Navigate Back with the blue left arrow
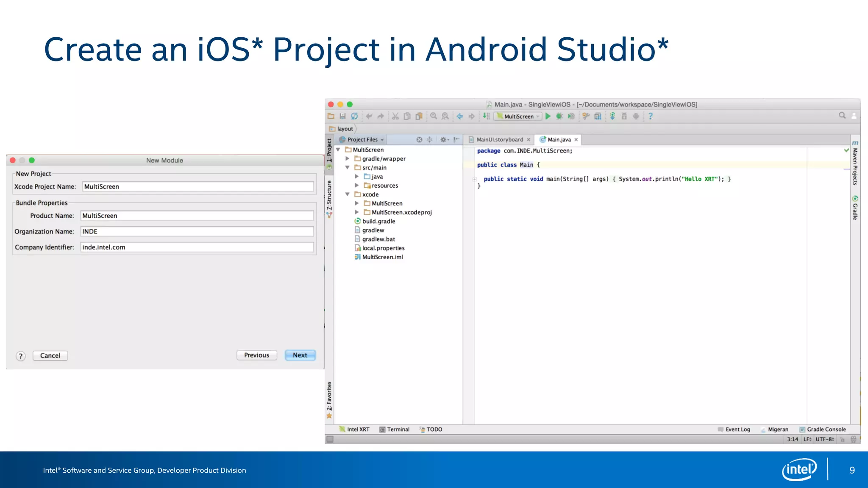 point(459,116)
